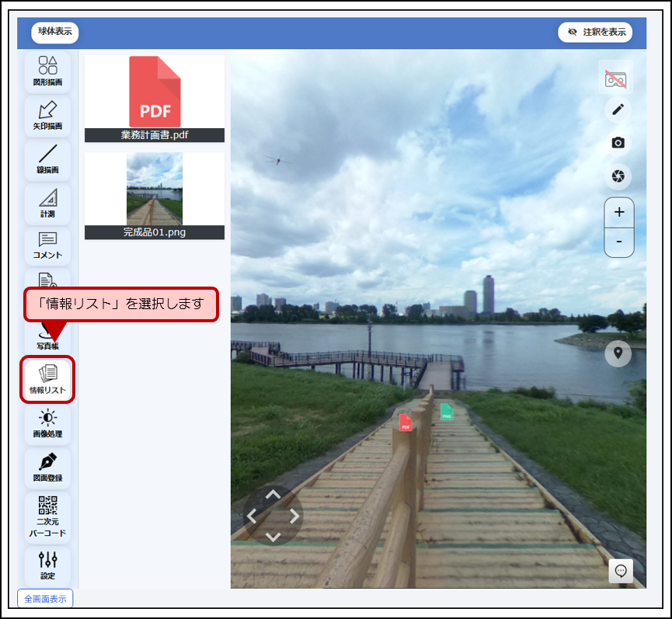Click the pencil edit icon

[618, 110]
